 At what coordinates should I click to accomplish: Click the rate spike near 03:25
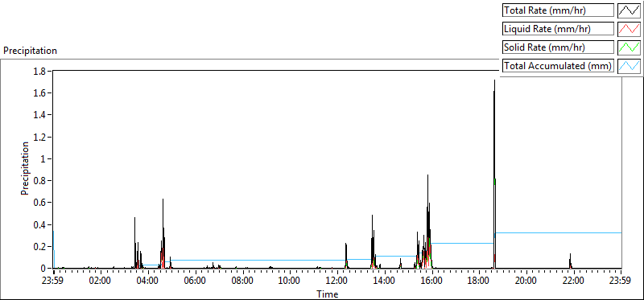coord(134,242)
